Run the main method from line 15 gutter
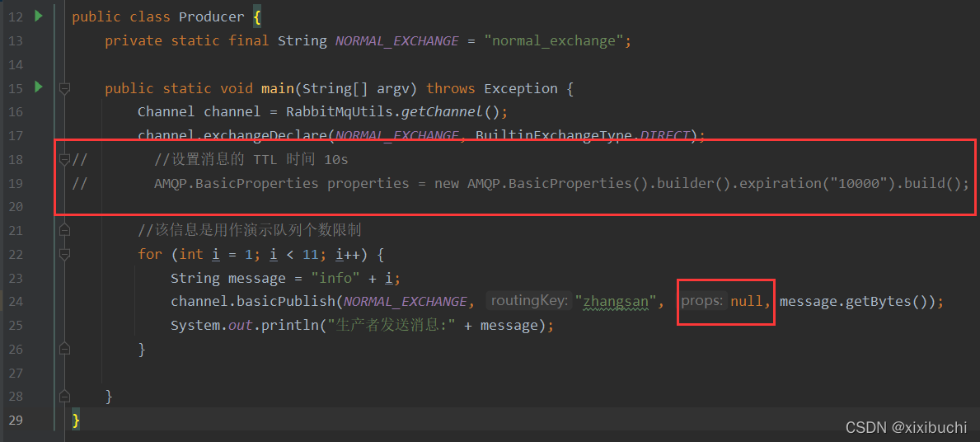The width and height of the screenshot is (980, 442). pos(39,87)
